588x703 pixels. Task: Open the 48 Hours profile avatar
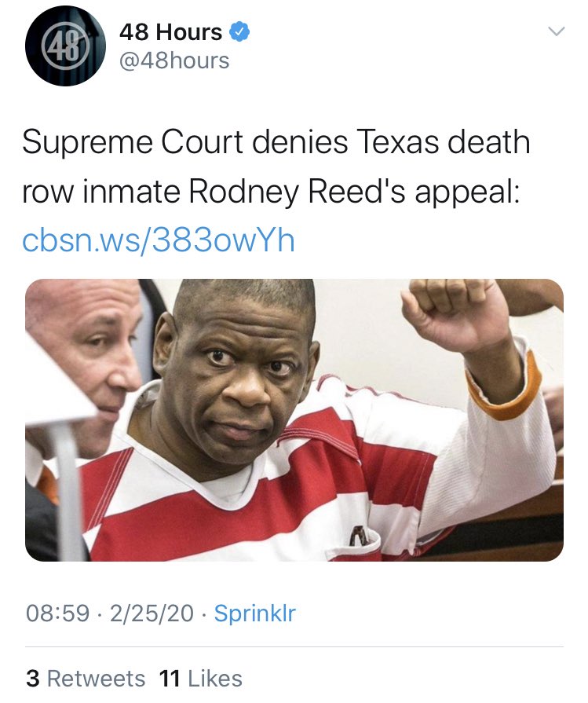pos(65,46)
